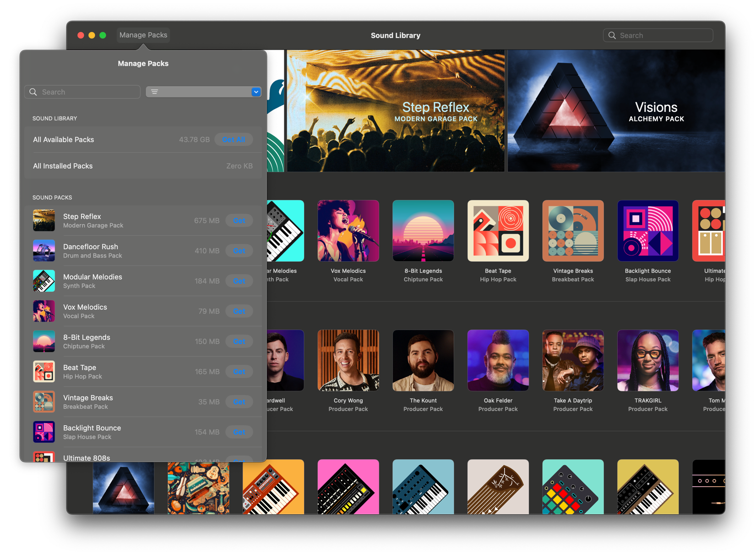Click the magnifier icon in Sound Library search
756x555 pixels.
click(612, 35)
